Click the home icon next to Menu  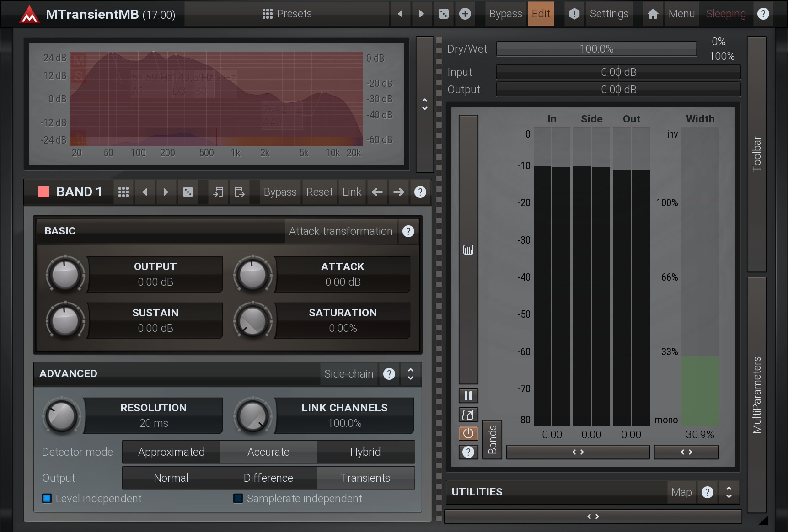pos(653,14)
